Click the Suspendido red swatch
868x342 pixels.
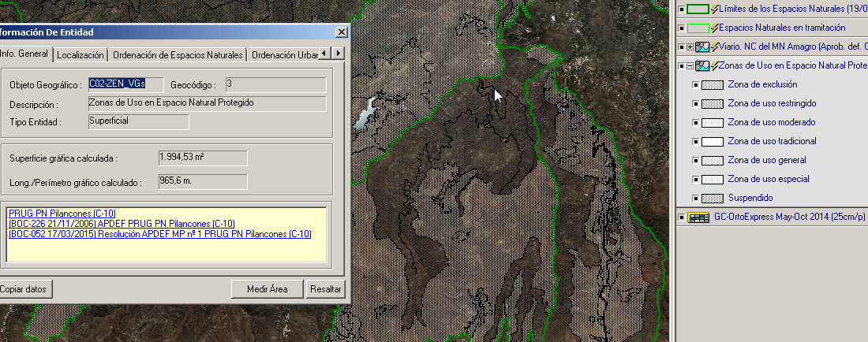click(712, 199)
